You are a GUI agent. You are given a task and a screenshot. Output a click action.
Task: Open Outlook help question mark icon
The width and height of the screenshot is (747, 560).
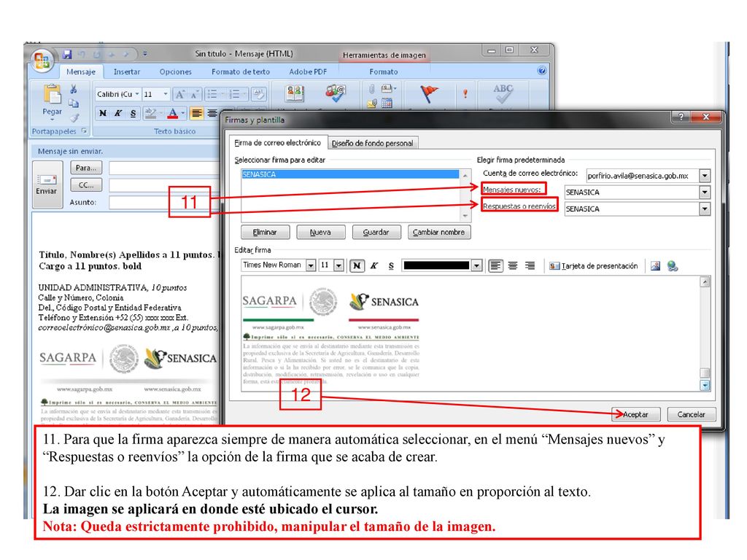[x=542, y=71]
